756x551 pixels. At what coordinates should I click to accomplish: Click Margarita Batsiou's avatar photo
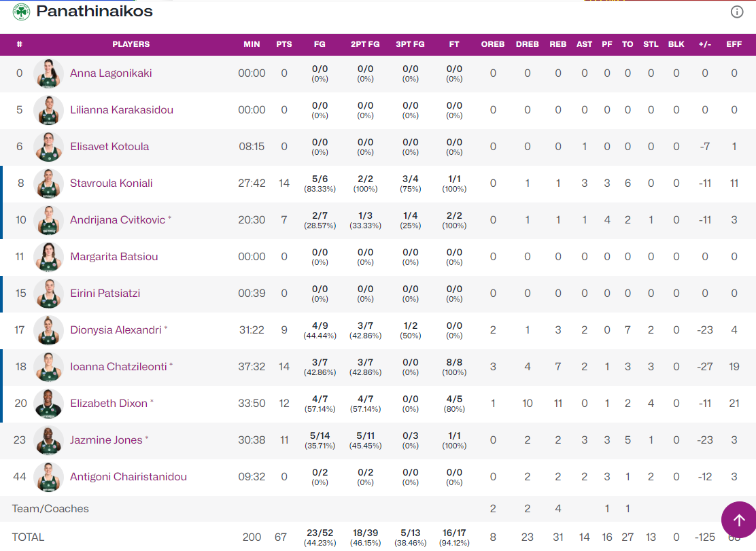click(49, 257)
